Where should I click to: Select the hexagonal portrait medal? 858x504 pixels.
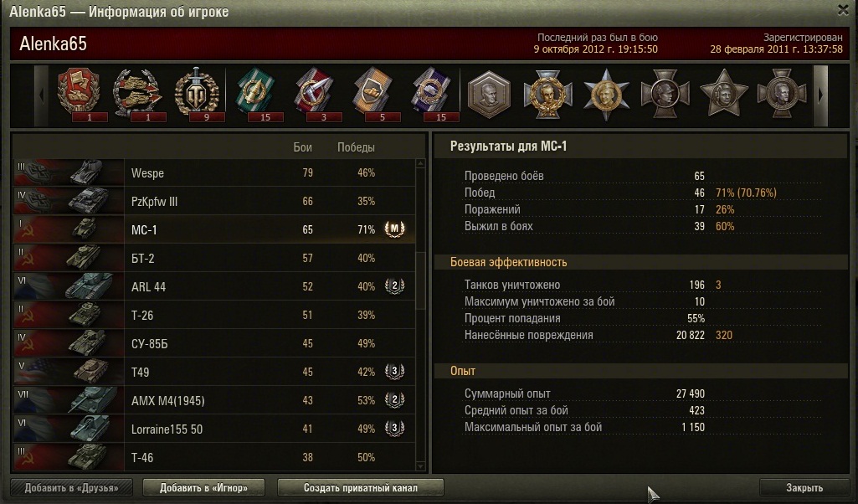point(489,94)
